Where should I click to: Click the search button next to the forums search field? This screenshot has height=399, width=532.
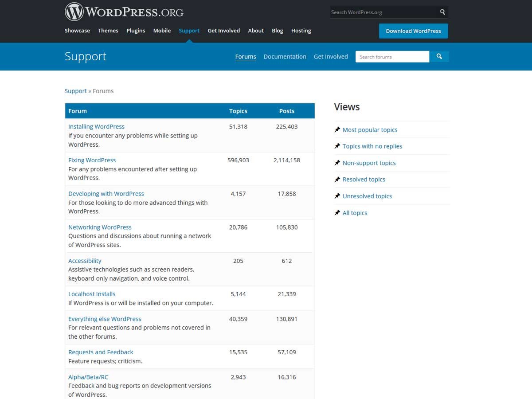pyautogui.click(x=439, y=56)
